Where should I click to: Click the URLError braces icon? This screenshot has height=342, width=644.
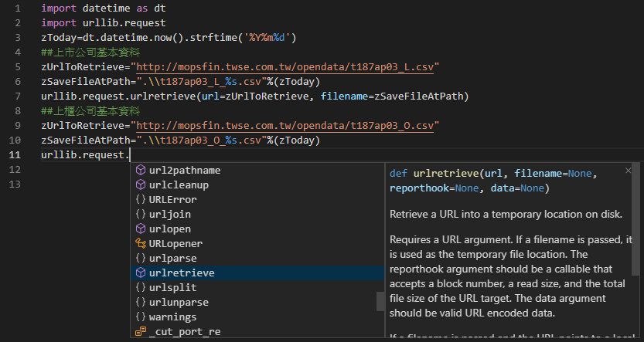click(x=141, y=200)
